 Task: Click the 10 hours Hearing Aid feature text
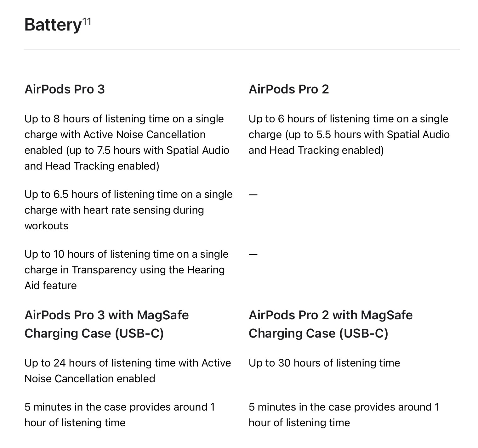126,270
